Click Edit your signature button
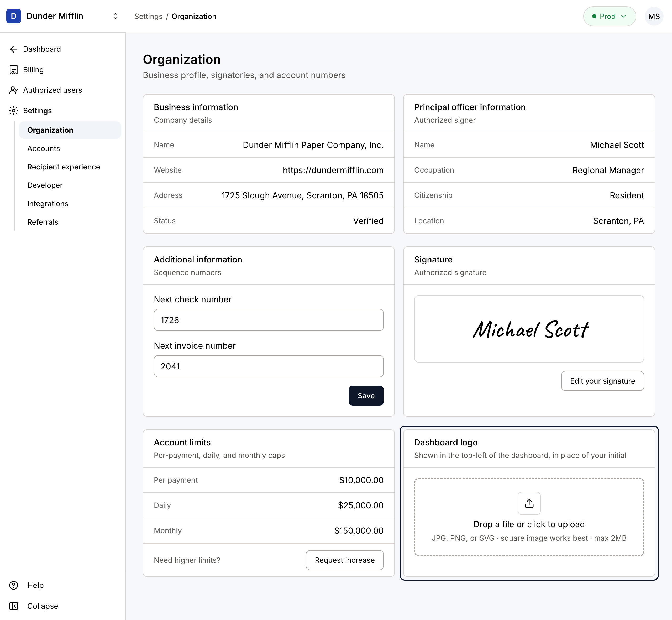The height and width of the screenshot is (620, 672). tap(602, 381)
